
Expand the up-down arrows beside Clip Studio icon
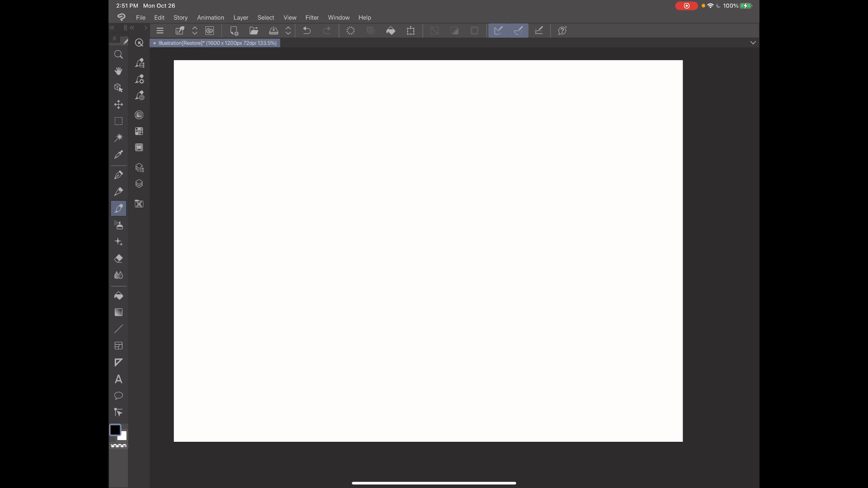click(x=195, y=31)
